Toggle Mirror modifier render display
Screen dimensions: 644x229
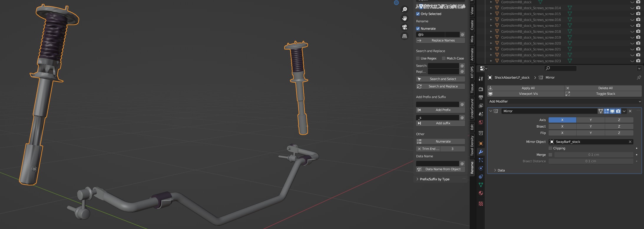618,111
